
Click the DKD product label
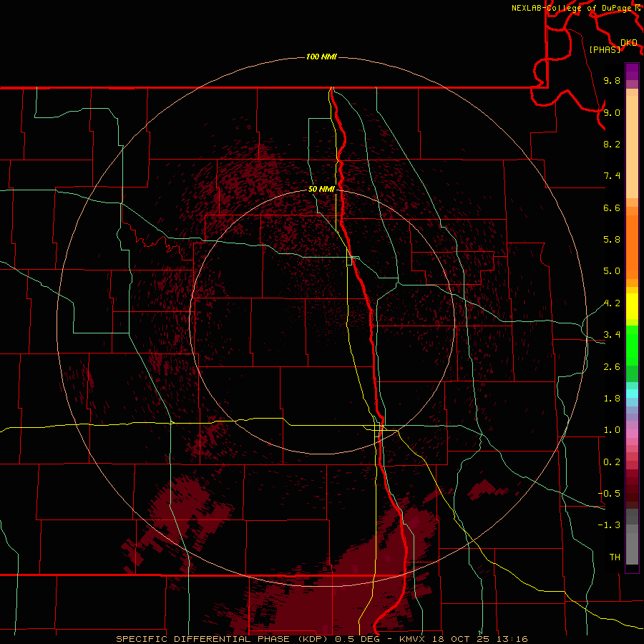coord(629,42)
